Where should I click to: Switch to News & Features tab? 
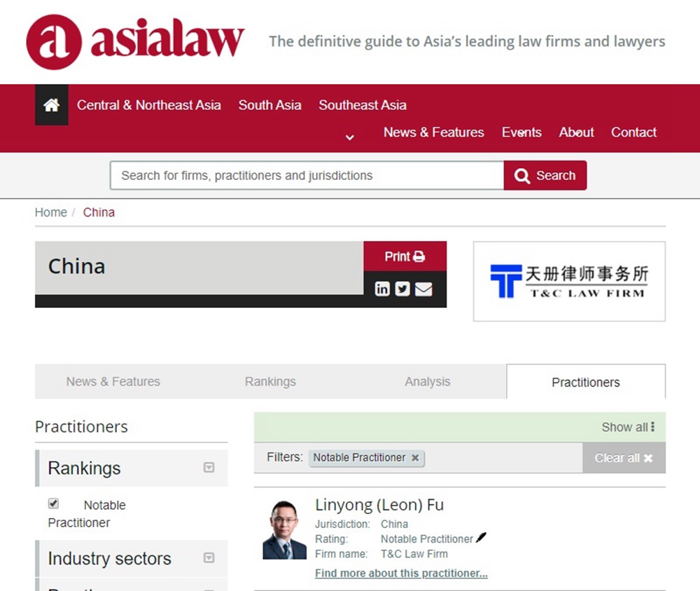click(x=113, y=382)
